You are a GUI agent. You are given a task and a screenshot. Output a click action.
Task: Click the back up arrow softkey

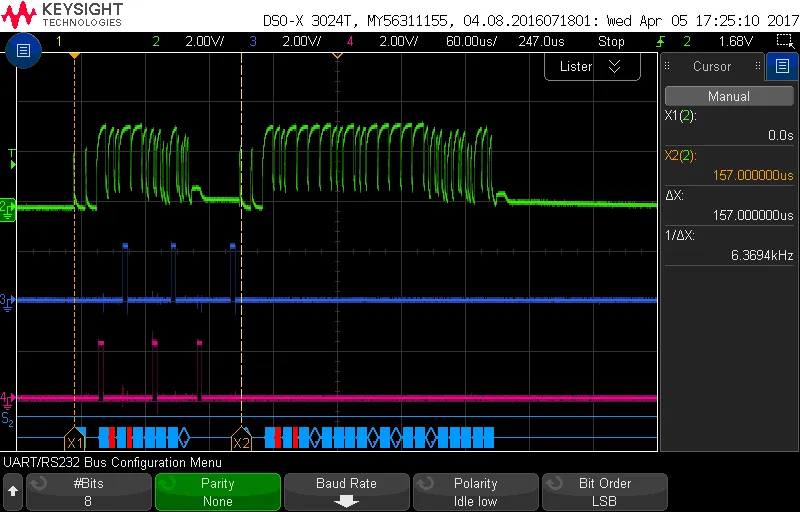13,492
